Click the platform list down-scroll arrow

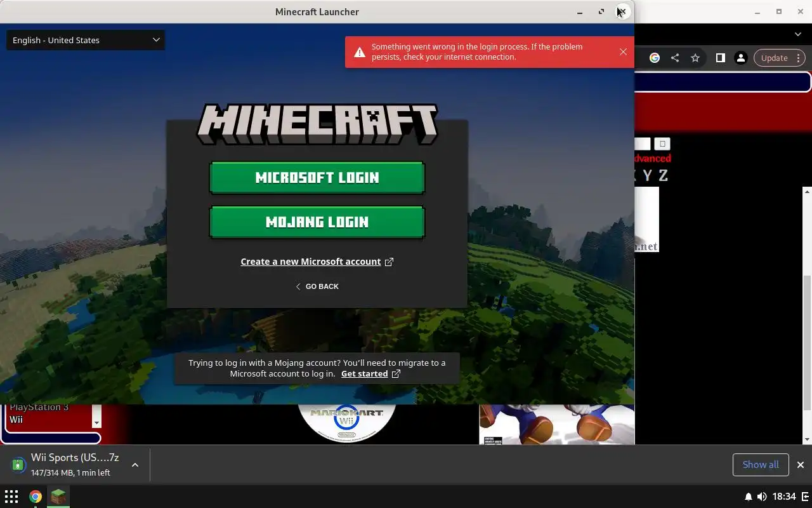[96, 423]
